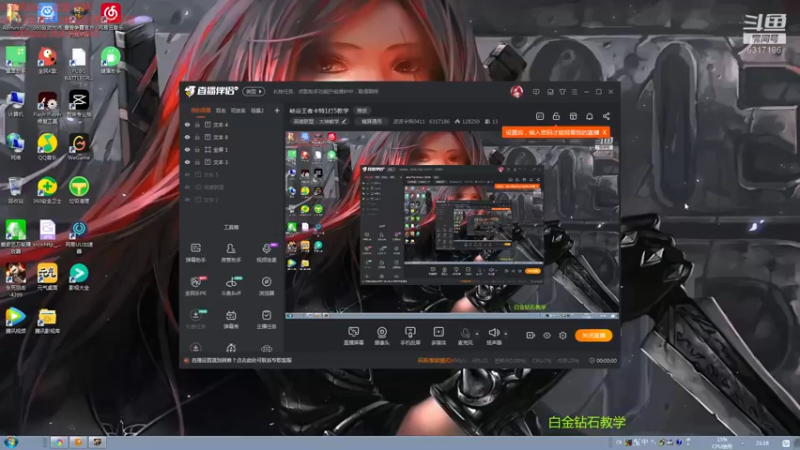
Task: Add a 多媒体 multimedia source
Action: tap(438, 336)
